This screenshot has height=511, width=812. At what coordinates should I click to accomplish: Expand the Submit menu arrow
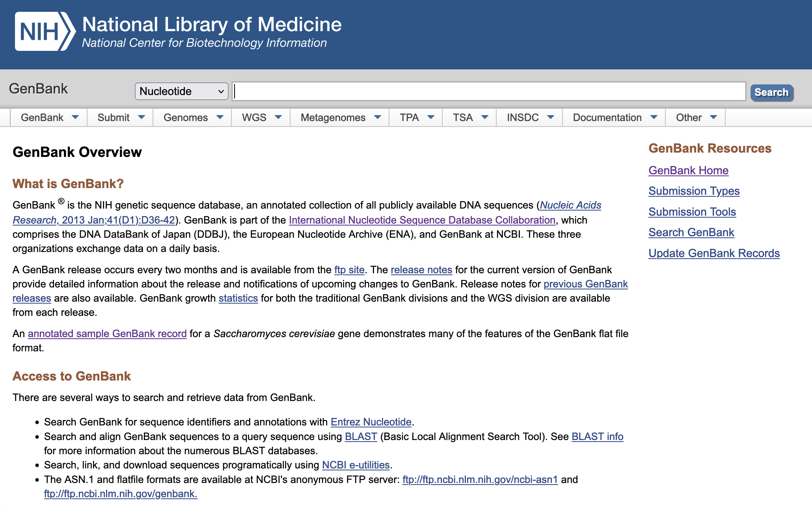click(x=142, y=117)
